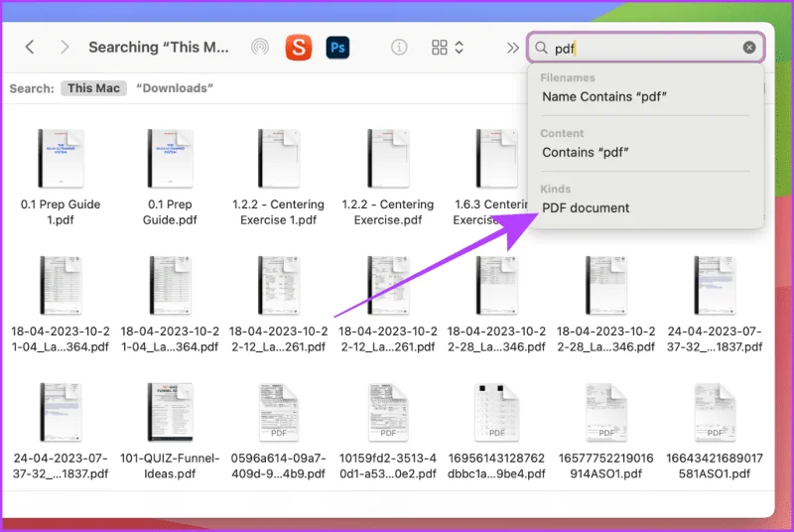The image size is (794, 532).
Task: Click the 16577752219016914ASO1.pdf name label
Action: (606, 465)
